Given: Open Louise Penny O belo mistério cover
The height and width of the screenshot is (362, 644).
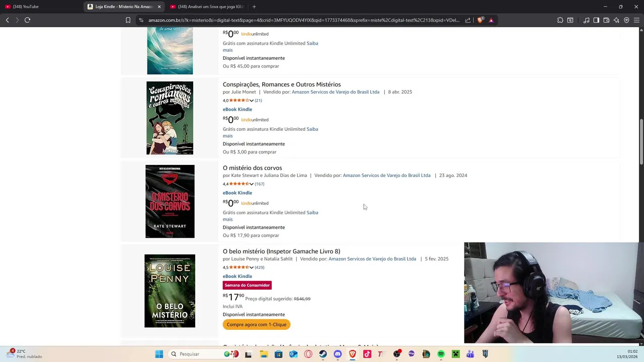Looking at the screenshot, I should pyautogui.click(x=170, y=291).
